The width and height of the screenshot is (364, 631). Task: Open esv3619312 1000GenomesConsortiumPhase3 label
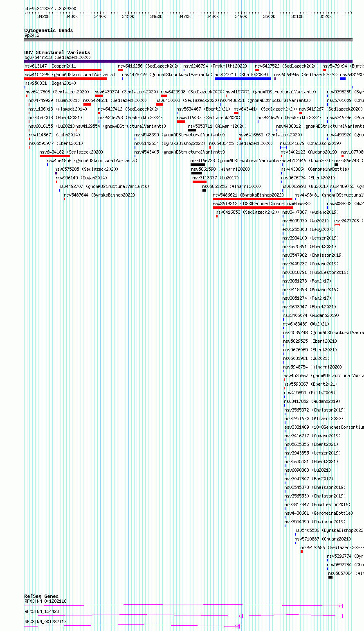coord(262,204)
